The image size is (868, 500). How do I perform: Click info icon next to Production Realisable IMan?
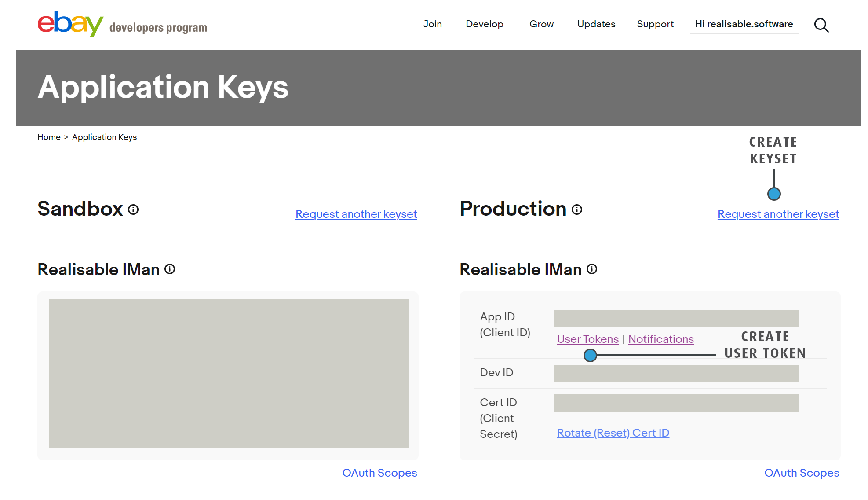592,269
